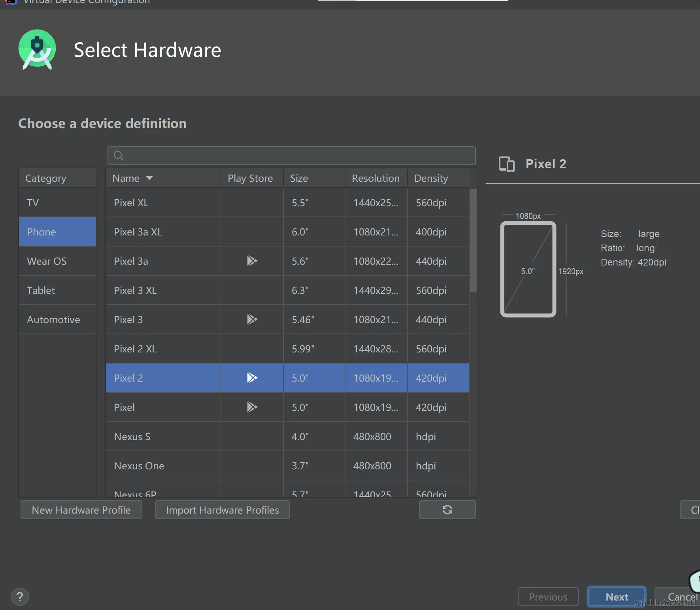
Task: Click the Play Store icon for Pixel 2
Action: [x=252, y=378]
